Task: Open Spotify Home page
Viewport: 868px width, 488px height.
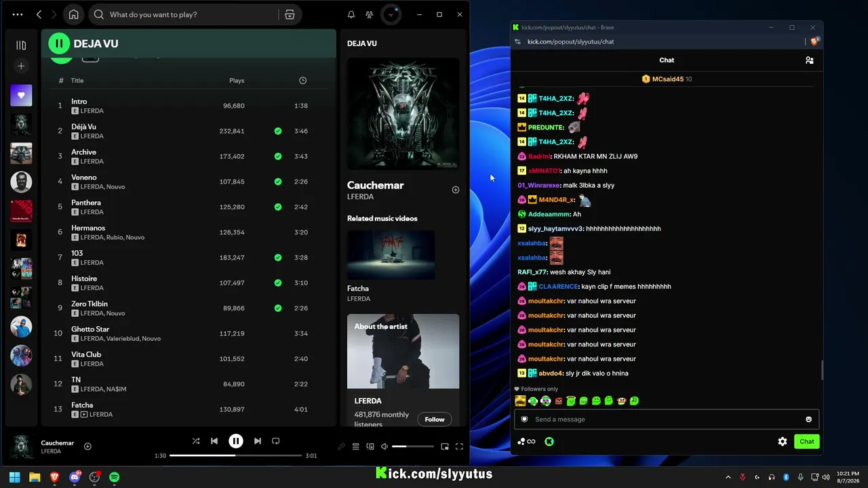Action: [x=73, y=14]
